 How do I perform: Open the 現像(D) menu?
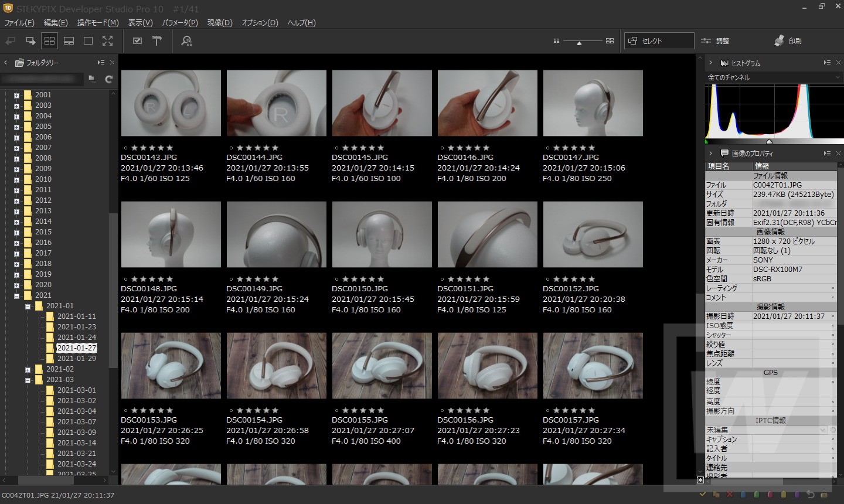point(220,23)
